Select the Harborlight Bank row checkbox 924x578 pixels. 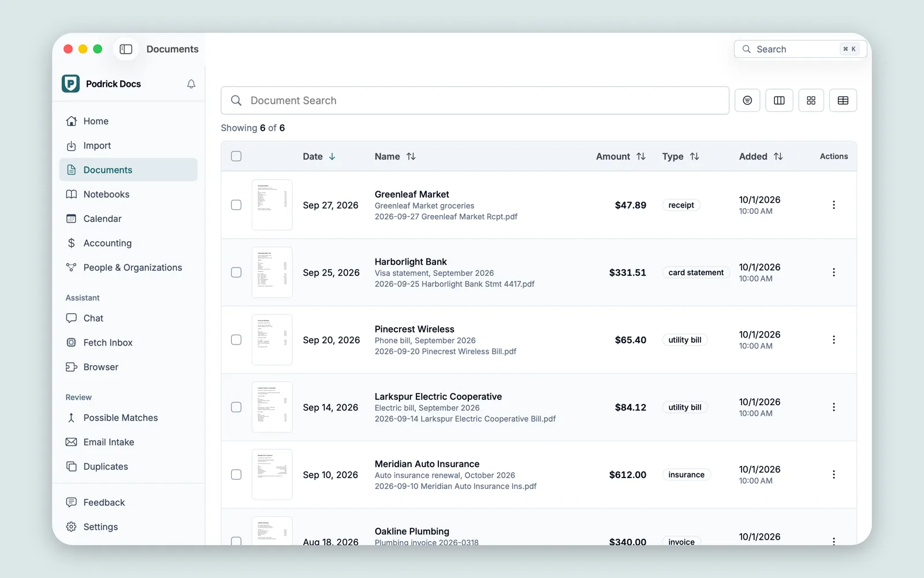coord(236,272)
